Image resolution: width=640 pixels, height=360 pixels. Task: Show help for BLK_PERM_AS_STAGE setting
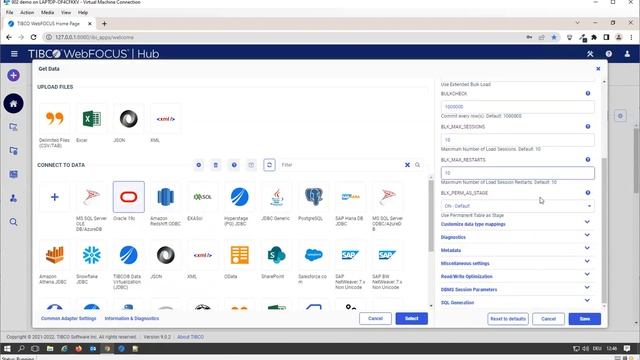[588, 193]
